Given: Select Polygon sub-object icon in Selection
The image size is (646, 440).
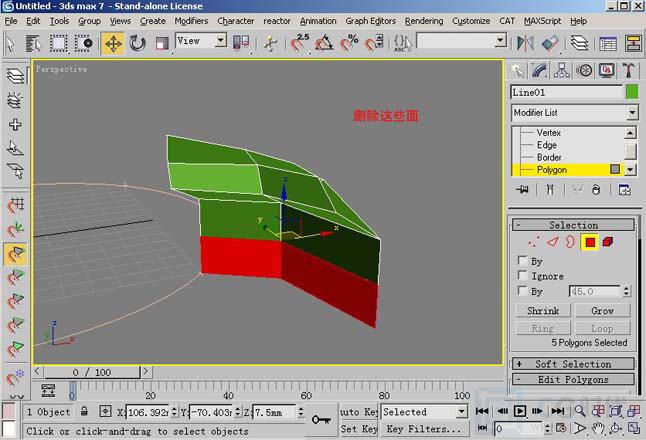Looking at the screenshot, I should (x=590, y=242).
